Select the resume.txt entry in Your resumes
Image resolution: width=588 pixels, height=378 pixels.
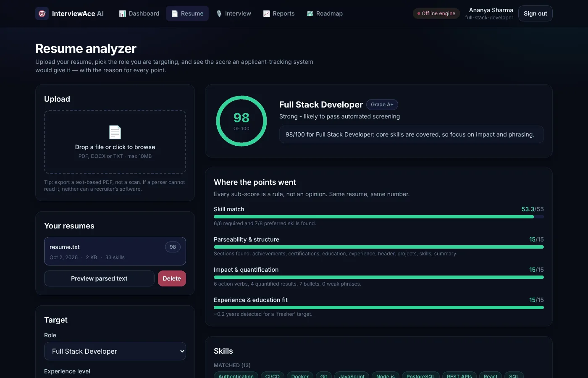(115, 251)
